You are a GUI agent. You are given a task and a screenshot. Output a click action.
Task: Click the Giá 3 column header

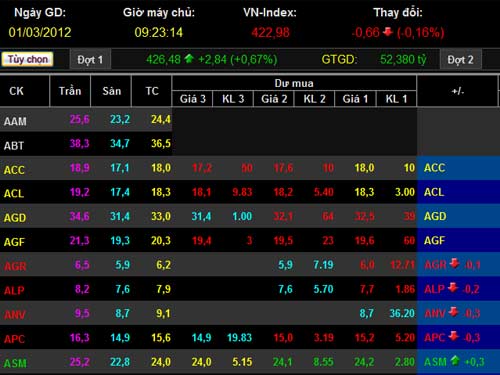pyautogui.click(x=193, y=99)
